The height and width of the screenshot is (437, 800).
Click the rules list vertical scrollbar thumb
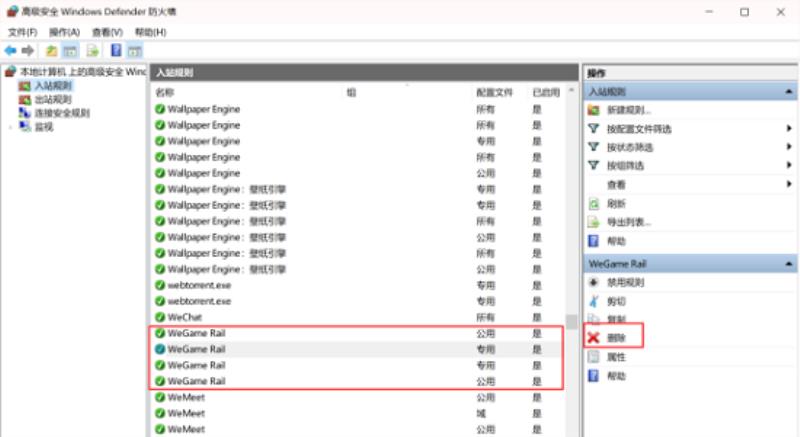pos(571,322)
